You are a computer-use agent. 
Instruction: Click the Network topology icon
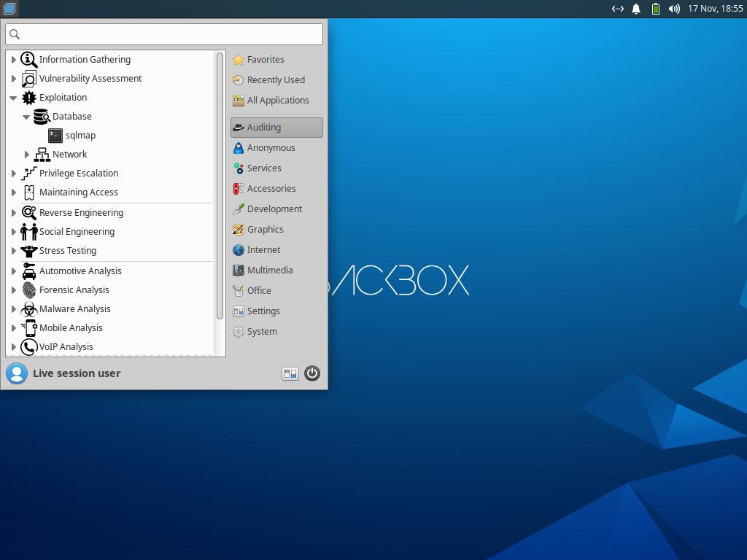pyautogui.click(x=42, y=155)
